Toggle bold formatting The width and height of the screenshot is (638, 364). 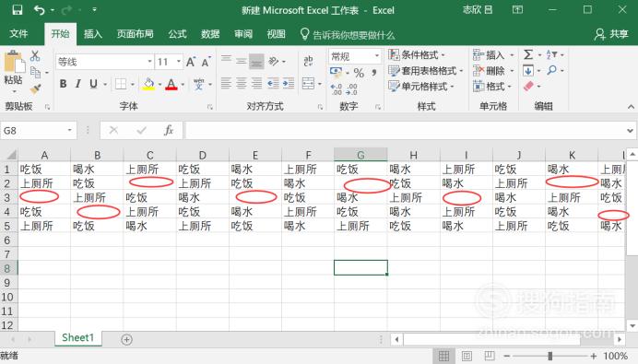coord(63,84)
